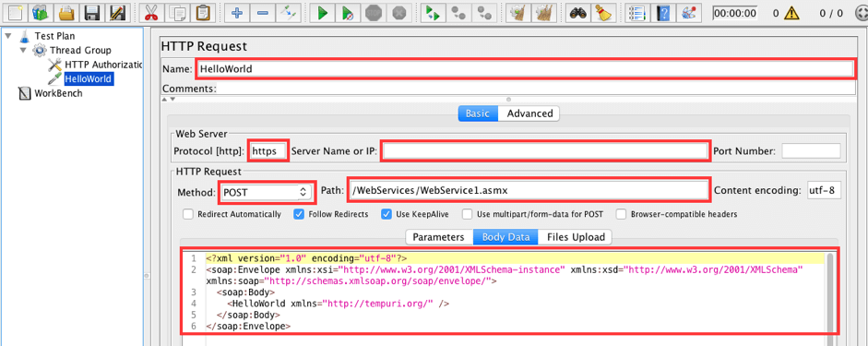Clear results with single broom icon
The width and height of the screenshot is (868, 346).
[518, 12]
